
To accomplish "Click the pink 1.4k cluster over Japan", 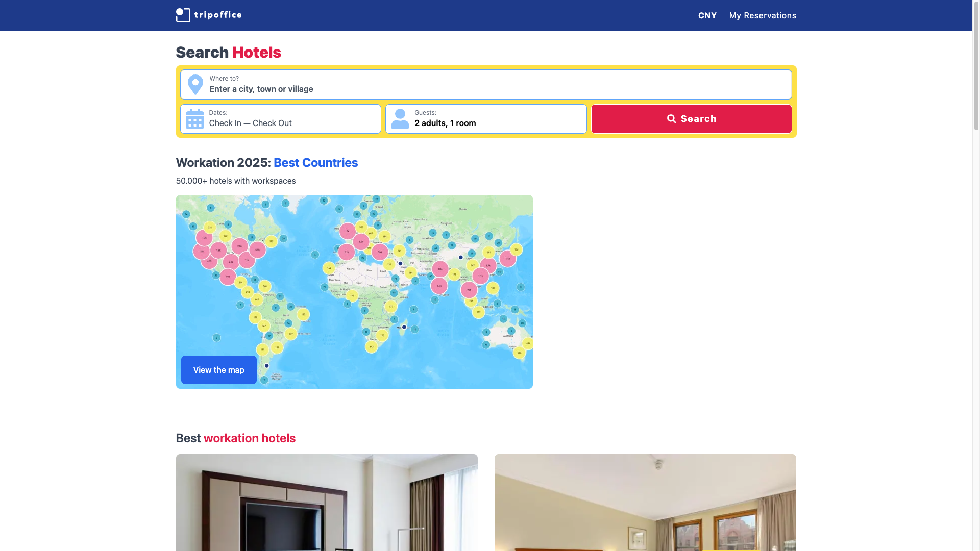I will pyautogui.click(x=508, y=259).
